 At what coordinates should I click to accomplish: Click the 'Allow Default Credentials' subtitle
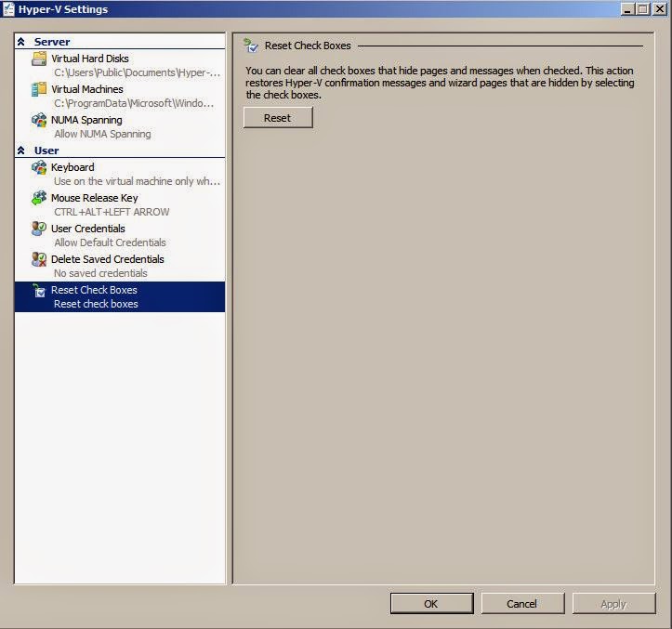click(110, 242)
